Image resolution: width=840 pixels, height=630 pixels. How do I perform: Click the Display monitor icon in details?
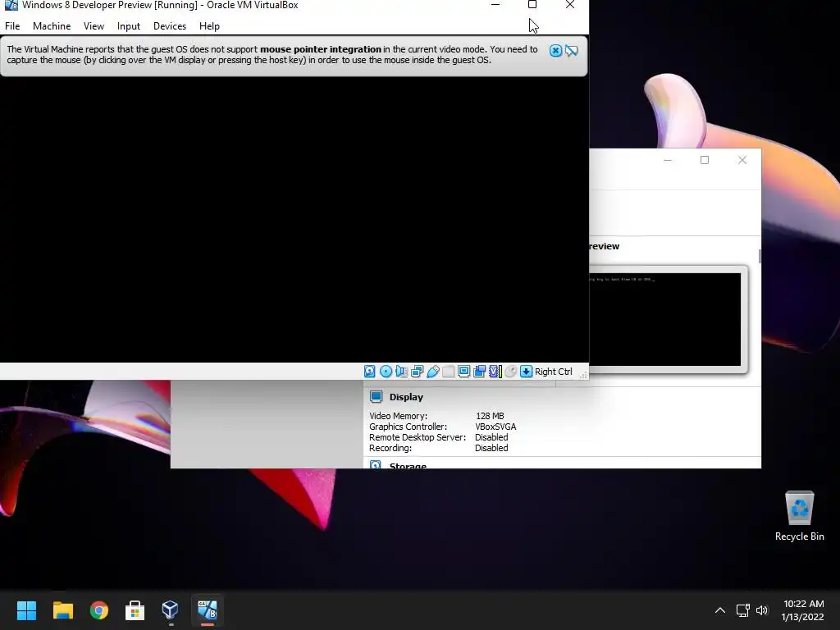coord(376,397)
